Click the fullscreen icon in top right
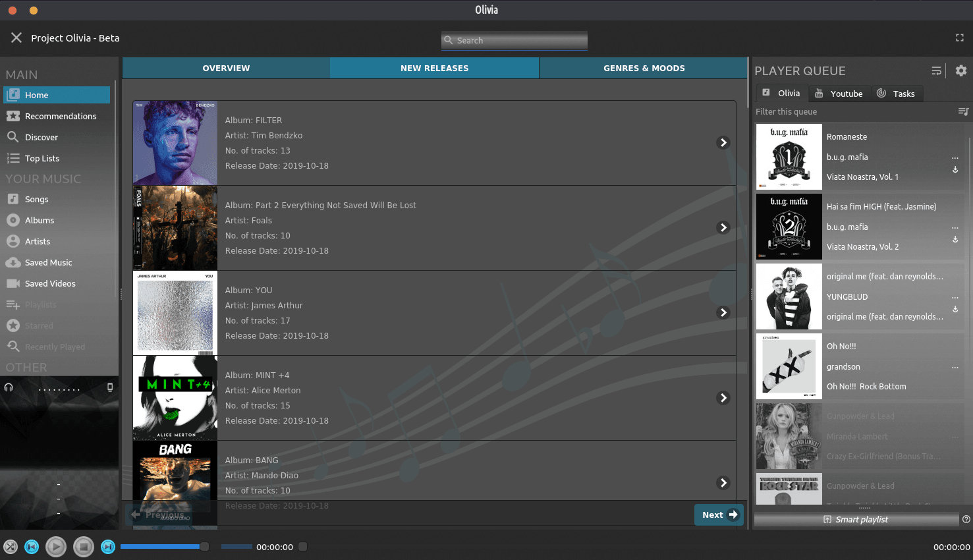Viewport: 973px width, 560px height. tap(959, 38)
